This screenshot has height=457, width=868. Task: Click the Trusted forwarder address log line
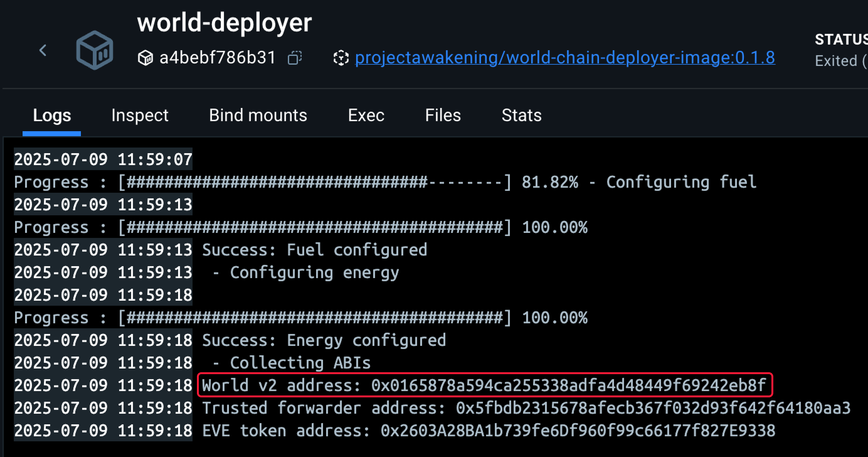[x=526, y=408]
